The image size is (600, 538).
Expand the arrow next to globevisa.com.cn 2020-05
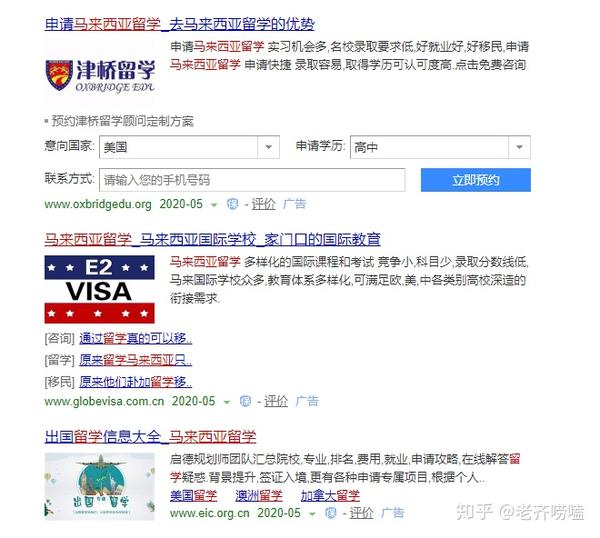[x=227, y=402]
